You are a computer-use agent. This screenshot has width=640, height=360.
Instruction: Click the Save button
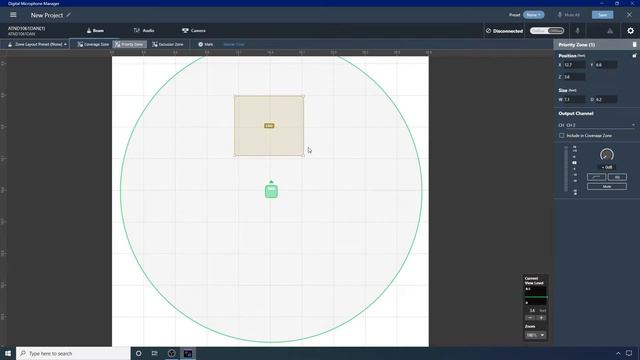(x=602, y=15)
